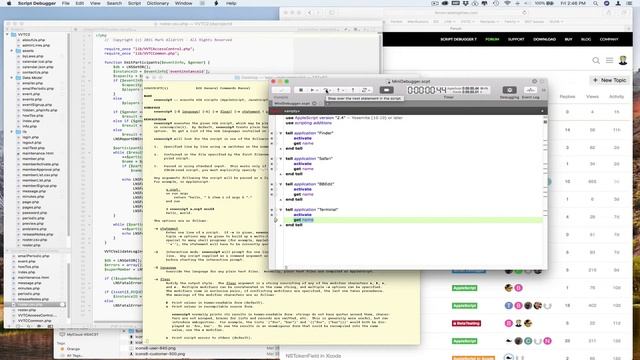Click the Compile button in Script Debugger toolbar
This screenshot has width=640, height=360.
pyautogui.click(x=281, y=90)
